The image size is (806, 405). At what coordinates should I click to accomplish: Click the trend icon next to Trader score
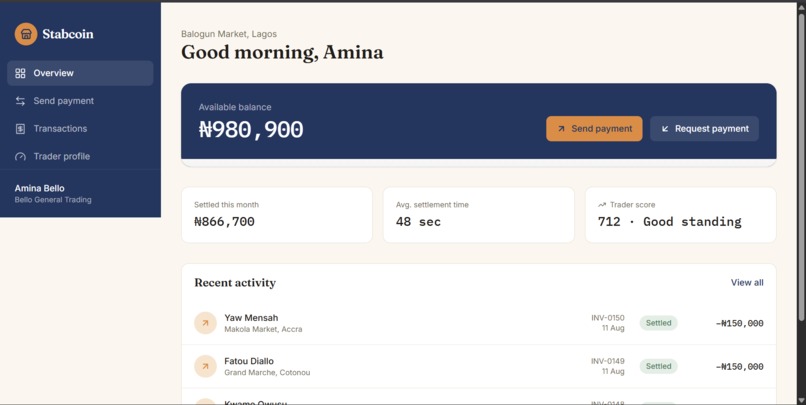(602, 205)
